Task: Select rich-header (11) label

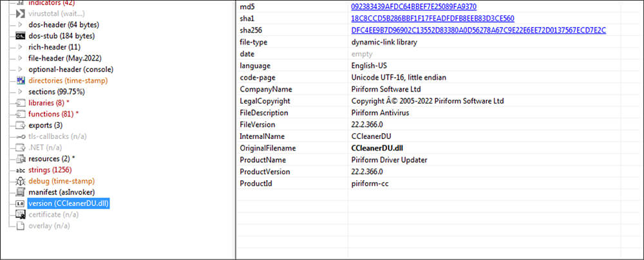Action: click(54, 47)
